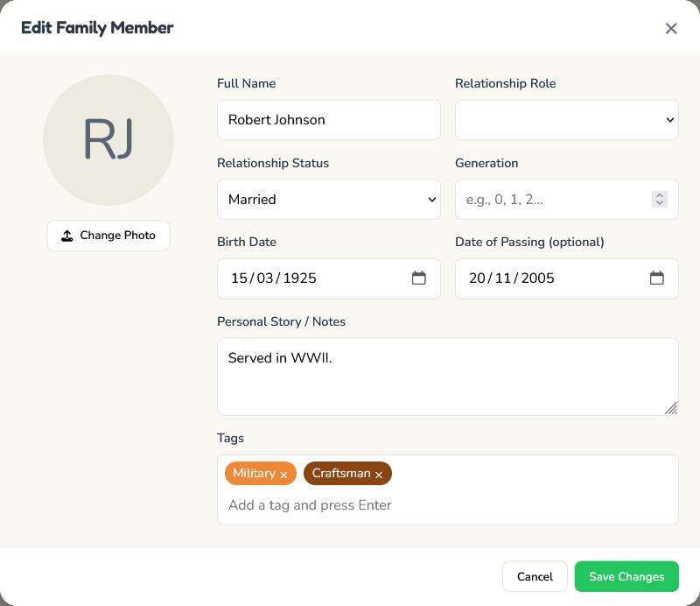Click the Birth Date label
Image resolution: width=700 pixels, height=606 pixels.
[247, 242]
